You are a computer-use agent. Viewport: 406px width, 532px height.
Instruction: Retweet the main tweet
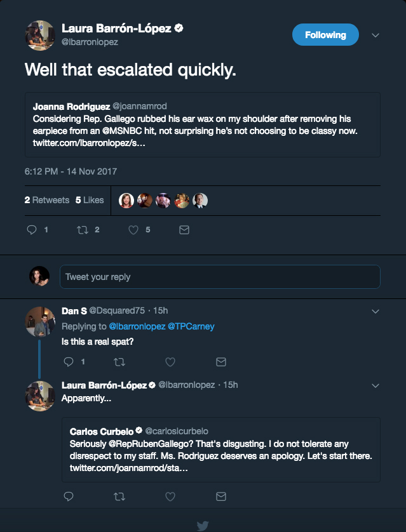(81, 230)
